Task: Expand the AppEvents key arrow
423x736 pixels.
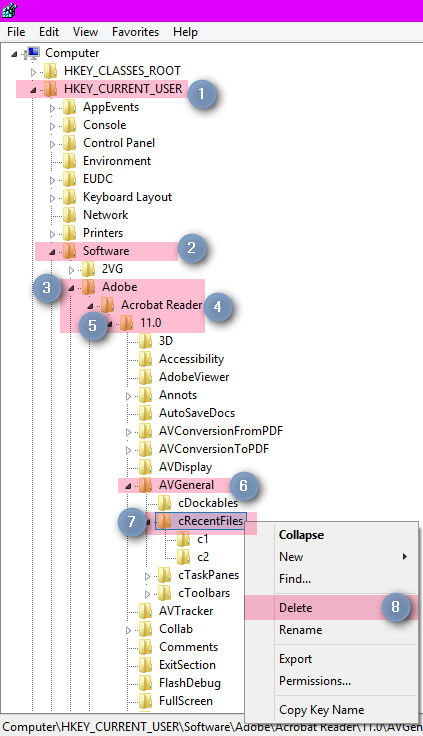Action: pos(52,108)
